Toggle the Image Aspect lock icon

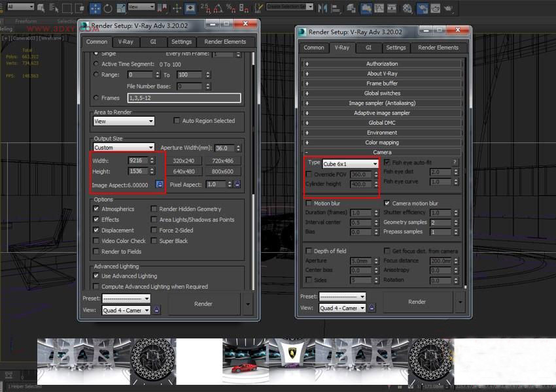(160, 184)
